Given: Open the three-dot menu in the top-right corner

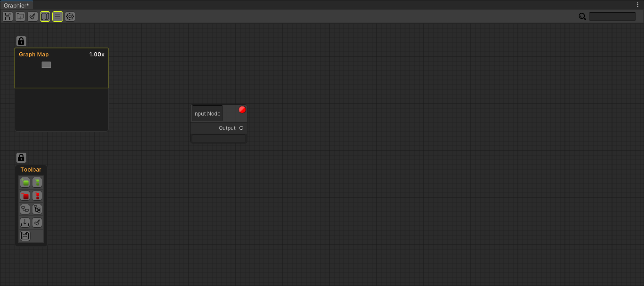Looking at the screenshot, I should pos(638,4).
